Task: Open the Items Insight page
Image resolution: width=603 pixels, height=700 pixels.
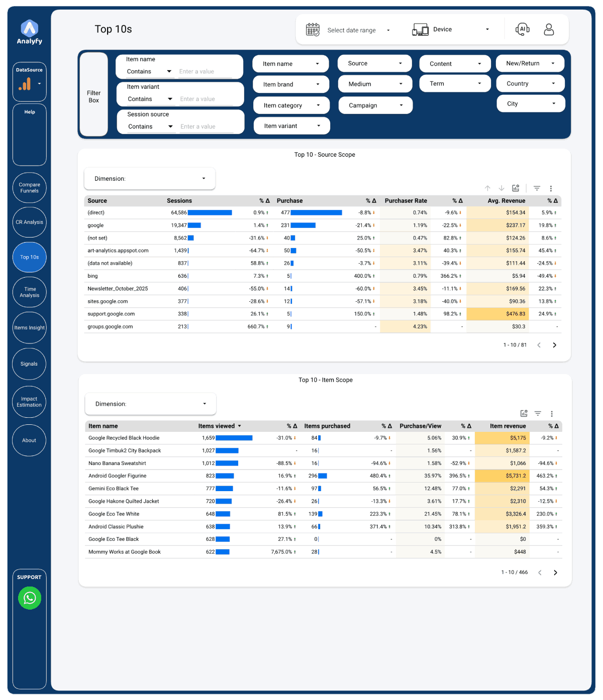Action: click(x=30, y=328)
